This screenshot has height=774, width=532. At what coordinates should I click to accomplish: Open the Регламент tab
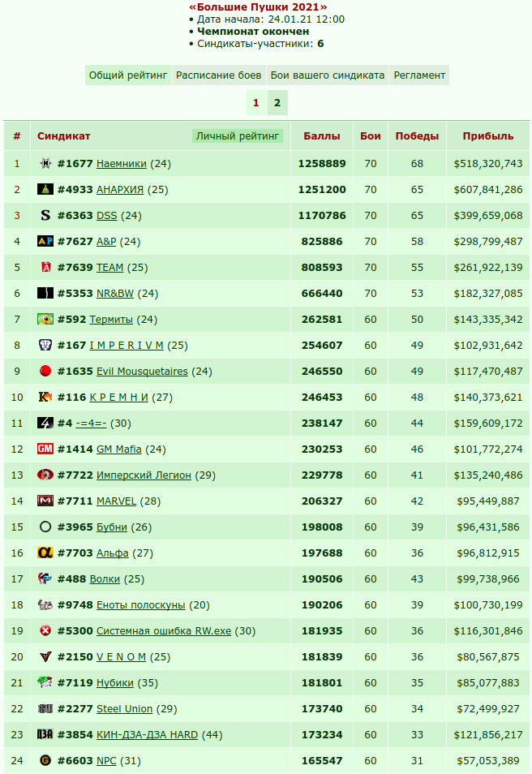(x=419, y=75)
